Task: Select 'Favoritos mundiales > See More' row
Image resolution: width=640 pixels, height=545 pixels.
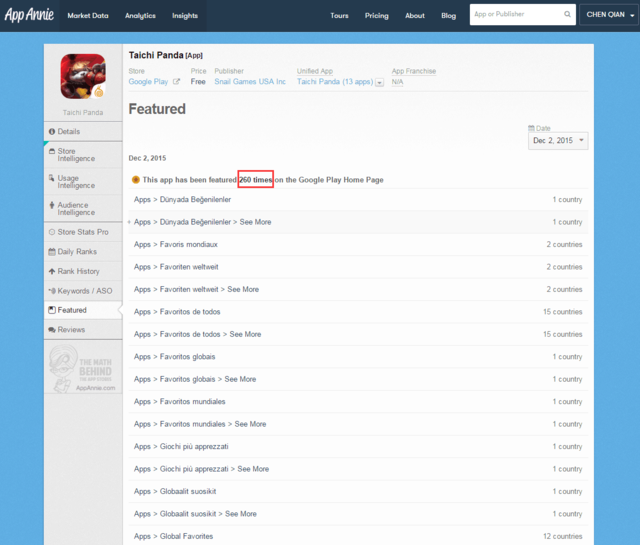Action: pos(358,424)
